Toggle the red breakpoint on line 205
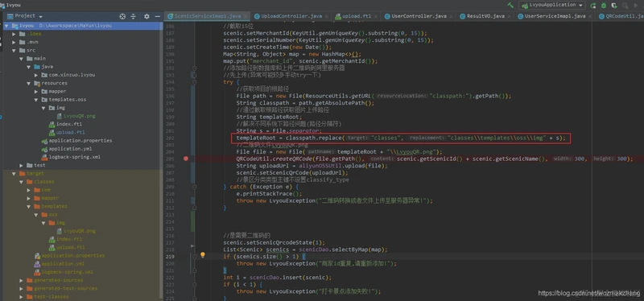 tap(186, 159)
